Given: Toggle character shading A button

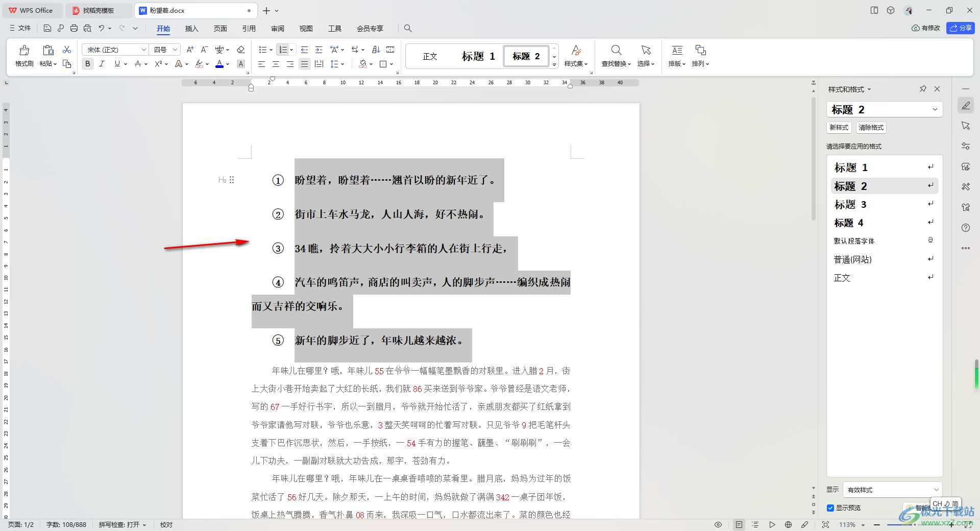Looking at the screenshot, I should tap(241, 64).
